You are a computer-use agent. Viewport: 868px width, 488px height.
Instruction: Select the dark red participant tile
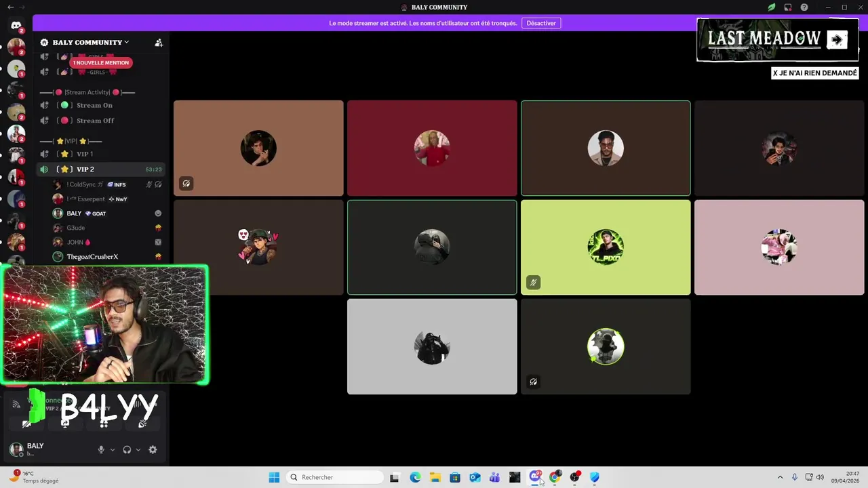432,148
